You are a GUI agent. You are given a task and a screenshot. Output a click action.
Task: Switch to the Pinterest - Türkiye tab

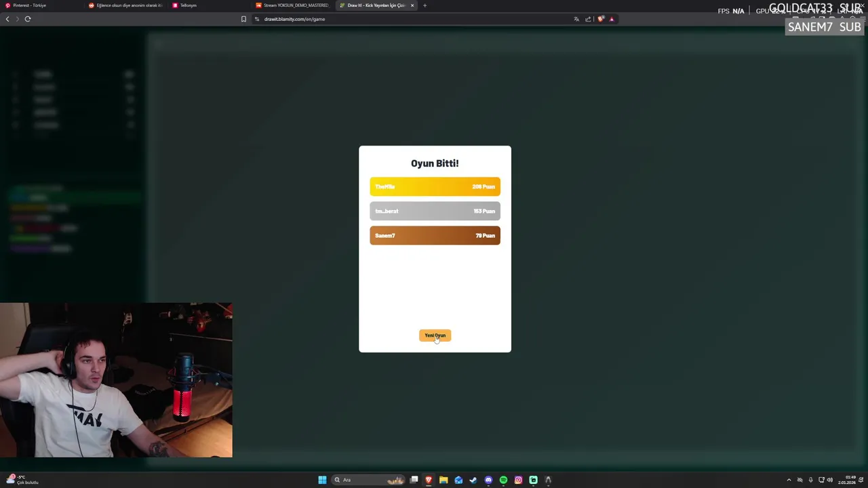pyautogui.click(x=41, y=5)
